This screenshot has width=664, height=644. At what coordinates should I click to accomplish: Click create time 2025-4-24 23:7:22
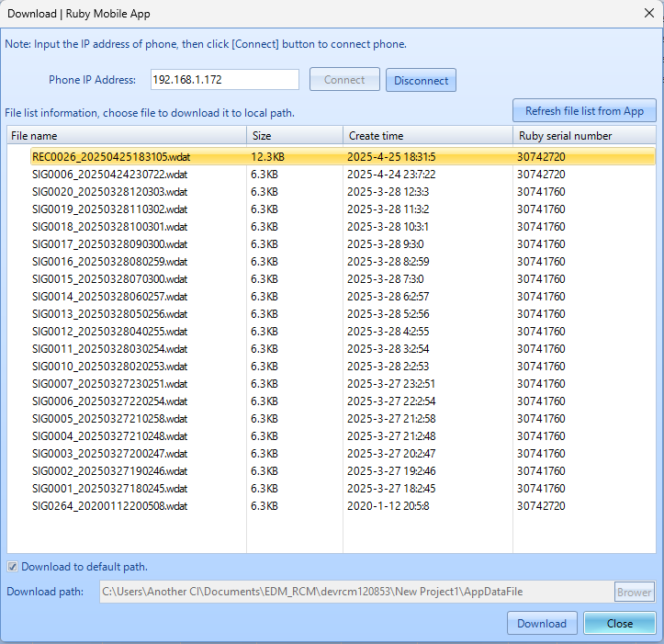point(391,175)
